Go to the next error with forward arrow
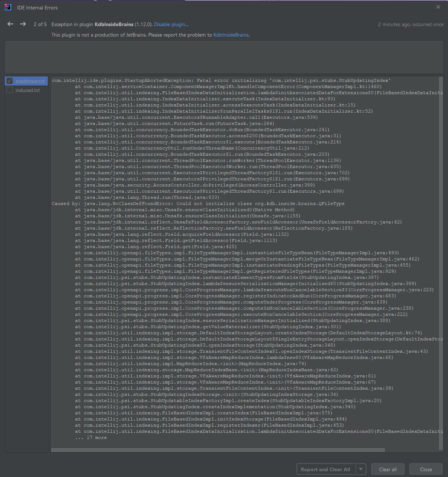Image resolution: width=448 pixels, height=477 pixels. (x=23, y=24)
